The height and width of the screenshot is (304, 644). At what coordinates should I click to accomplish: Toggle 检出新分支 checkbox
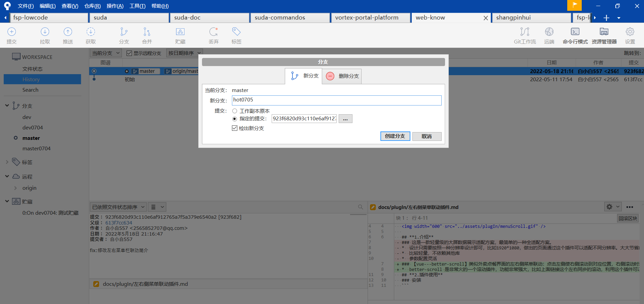tap(235, 128)
